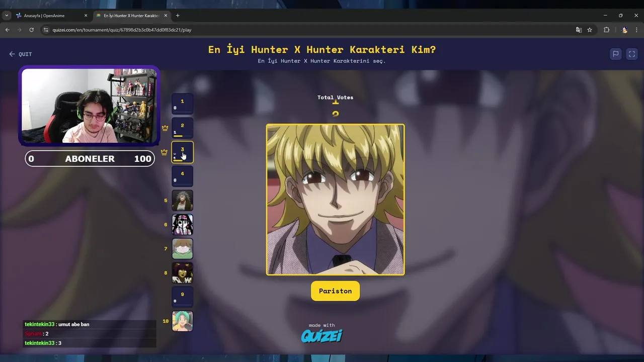The height and width of the screenshot is (362, 644).
Task: Click the webcam overlay video
Action: click(x=89, y=106)
